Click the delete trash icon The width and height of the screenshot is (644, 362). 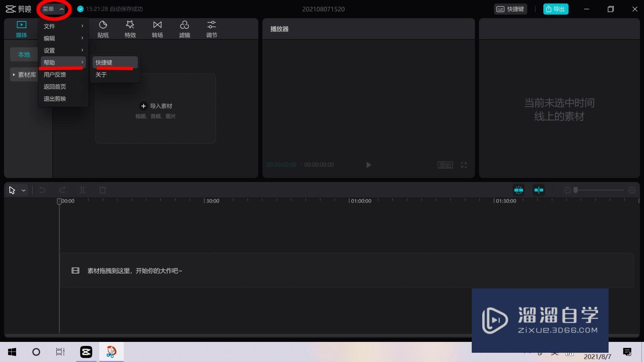(x=103, y=190)
